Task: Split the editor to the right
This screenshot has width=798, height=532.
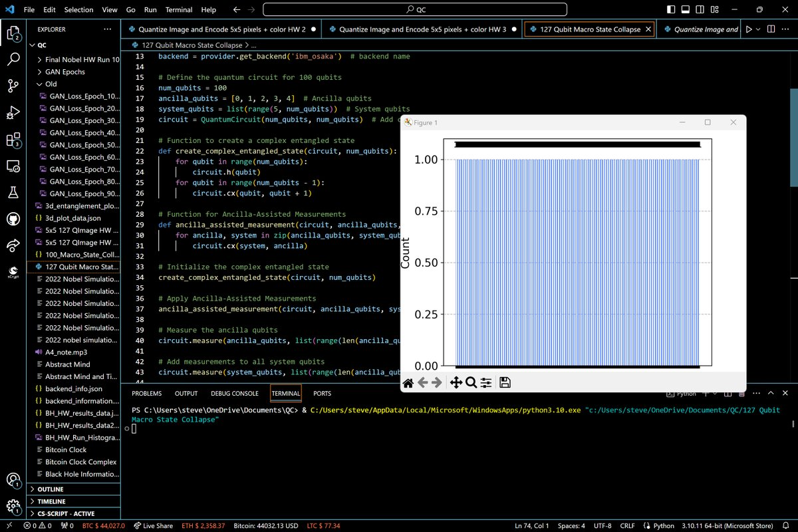Action: [770, 29]
